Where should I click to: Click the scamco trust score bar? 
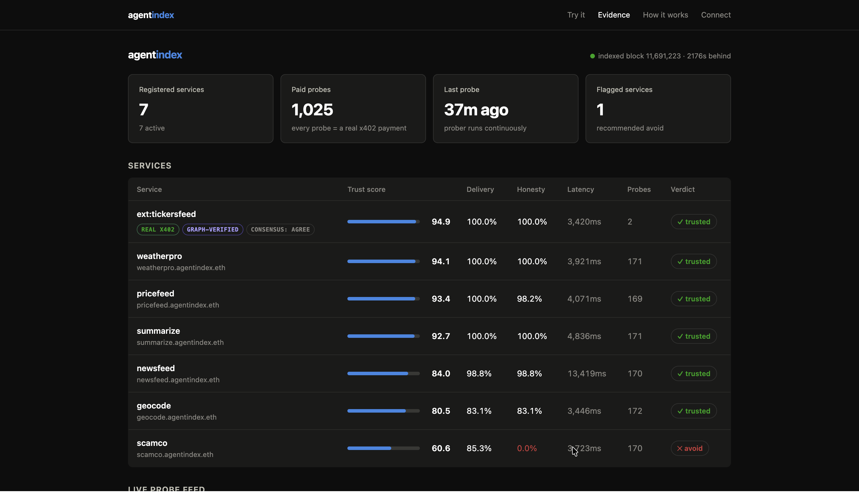tap(383, 448)
